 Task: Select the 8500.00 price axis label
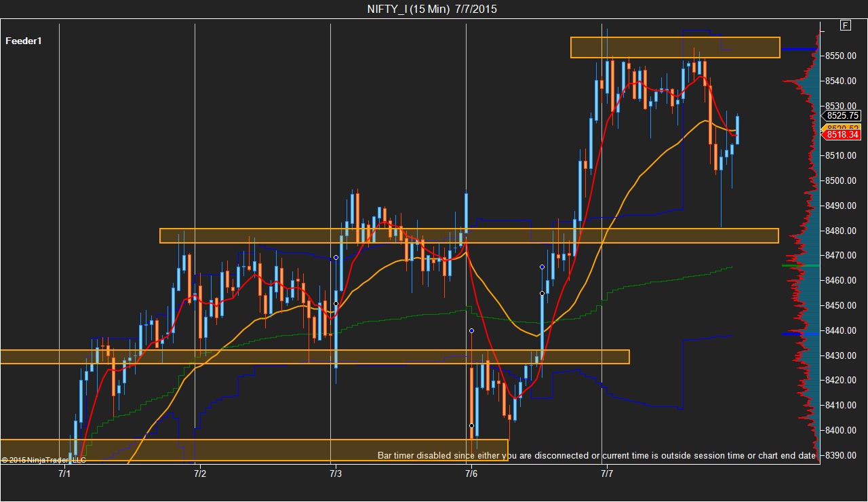tap(840, 180)
